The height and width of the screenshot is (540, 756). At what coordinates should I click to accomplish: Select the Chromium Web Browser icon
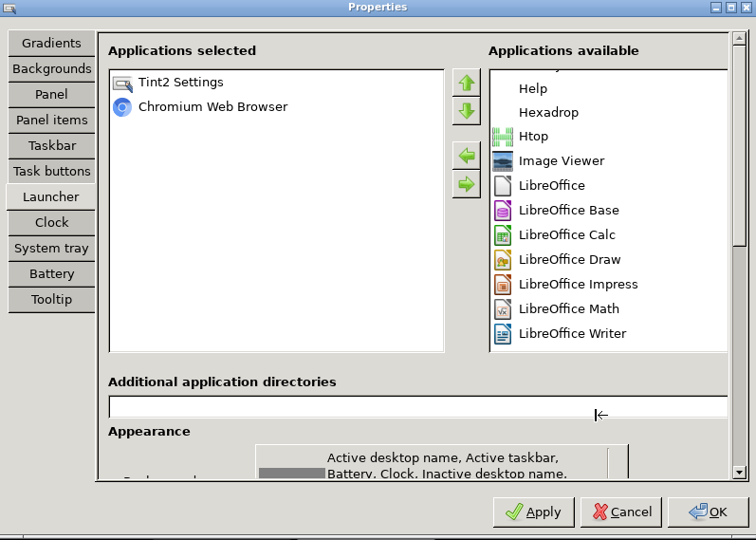tap(122, 107)
